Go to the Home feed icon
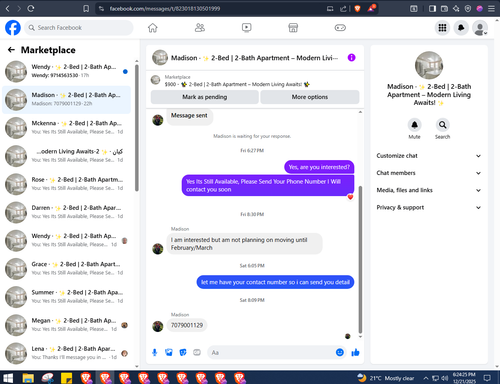500x384 pixels. click(153, 28)
